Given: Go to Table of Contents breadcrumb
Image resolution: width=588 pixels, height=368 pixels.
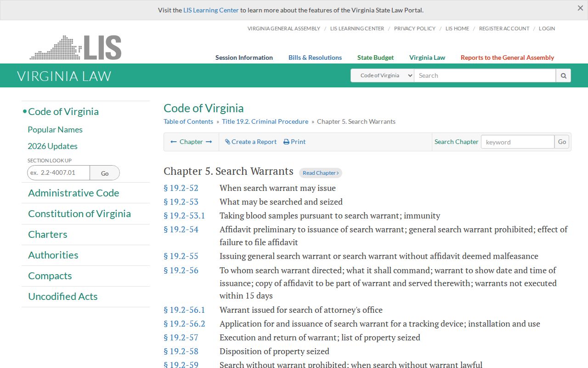Looking at the screenshot, I should [188, 121].
